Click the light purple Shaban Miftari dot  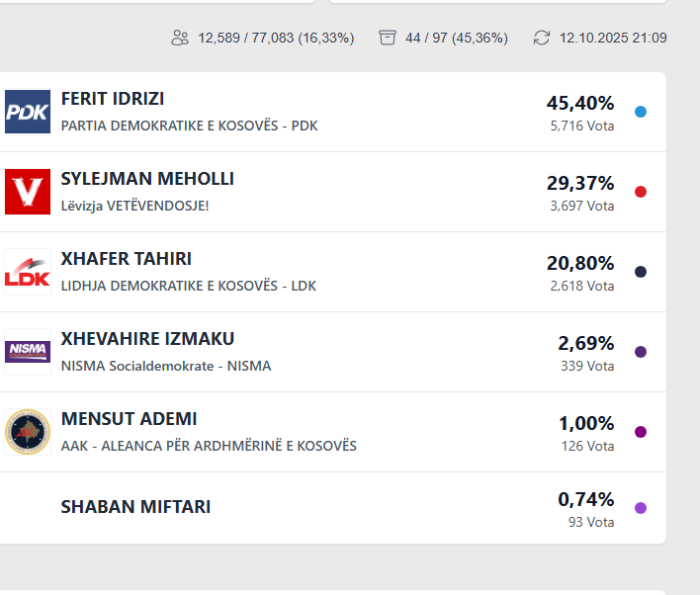pos(641,508)
